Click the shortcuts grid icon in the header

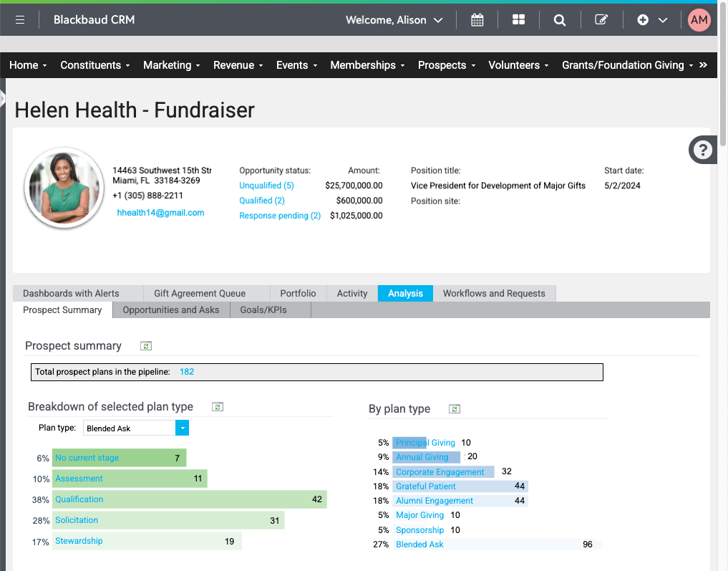[x=518, y=19]
